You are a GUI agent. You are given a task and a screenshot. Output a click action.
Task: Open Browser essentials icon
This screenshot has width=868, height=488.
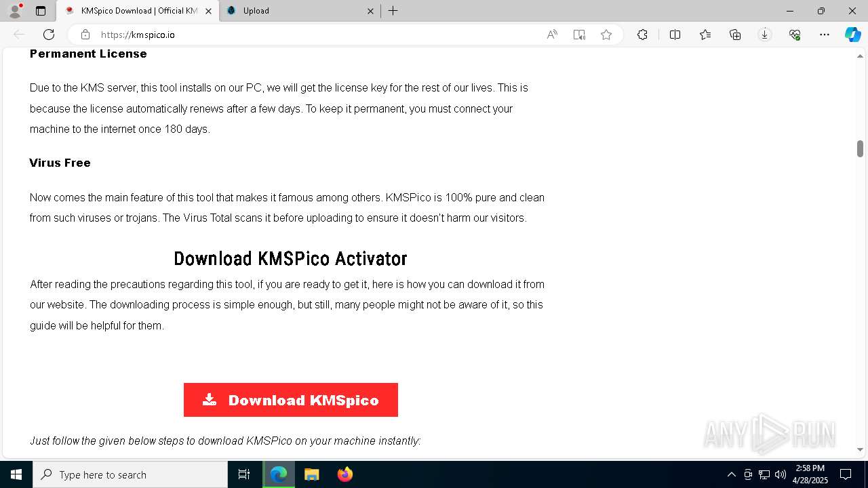click(795, 35)
